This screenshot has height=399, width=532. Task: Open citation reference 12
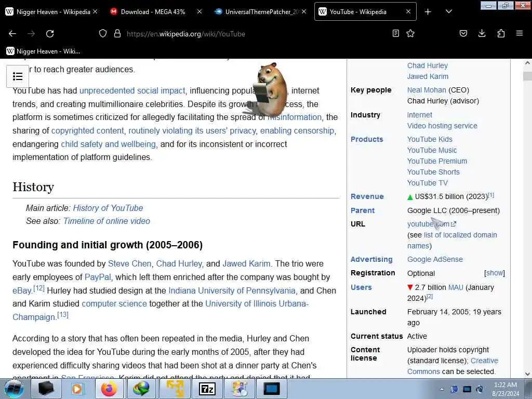click(38, 288)
